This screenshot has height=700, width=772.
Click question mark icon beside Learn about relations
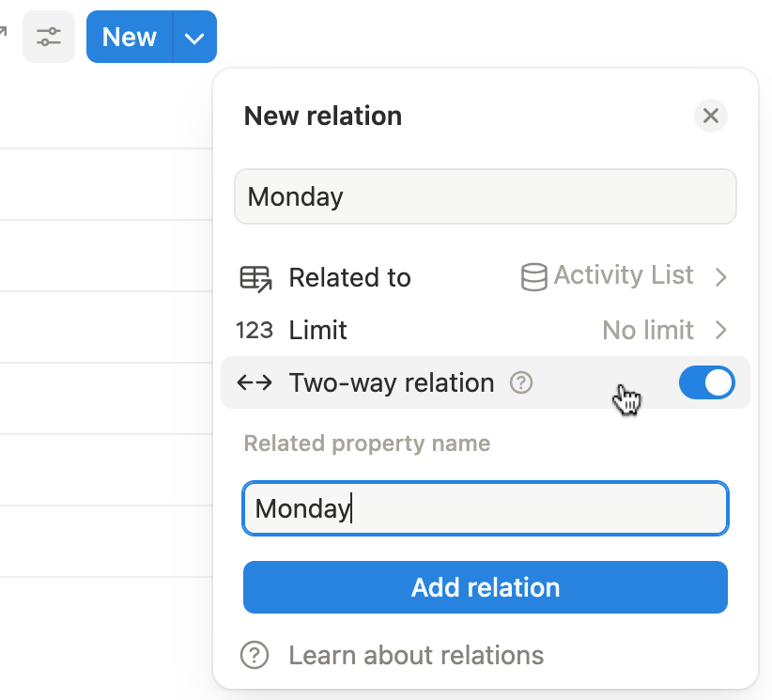255,655
